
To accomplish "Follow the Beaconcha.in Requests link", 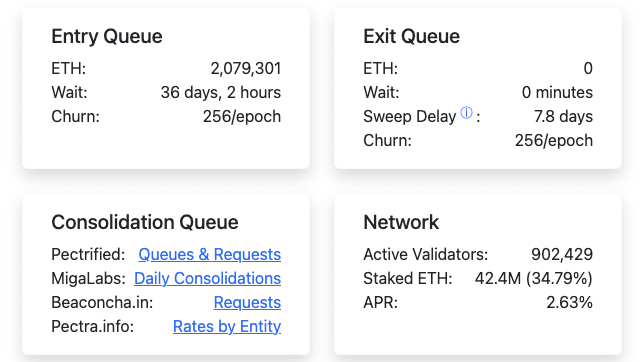I will click(247, 302).
